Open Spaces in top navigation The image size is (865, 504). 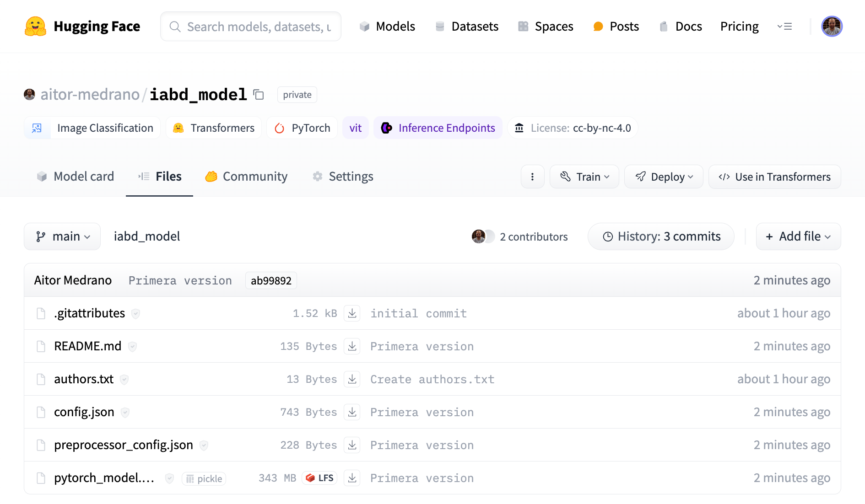click(546, 27)
